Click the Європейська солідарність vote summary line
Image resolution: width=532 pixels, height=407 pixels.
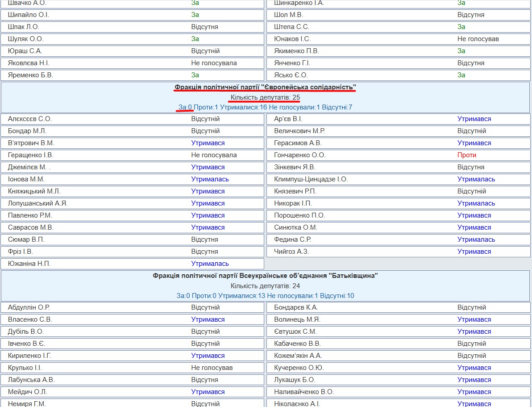pyautogui.click(x=265, y=107)
